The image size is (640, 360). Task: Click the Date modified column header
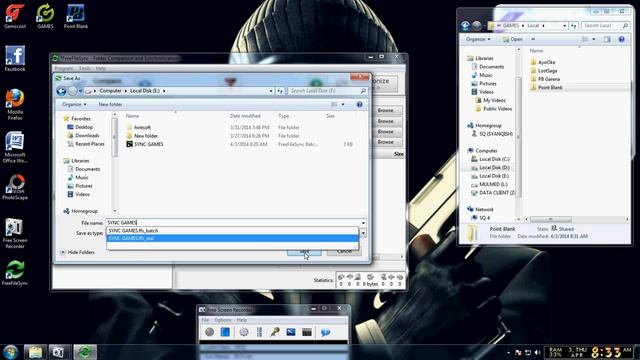point(245,116)
